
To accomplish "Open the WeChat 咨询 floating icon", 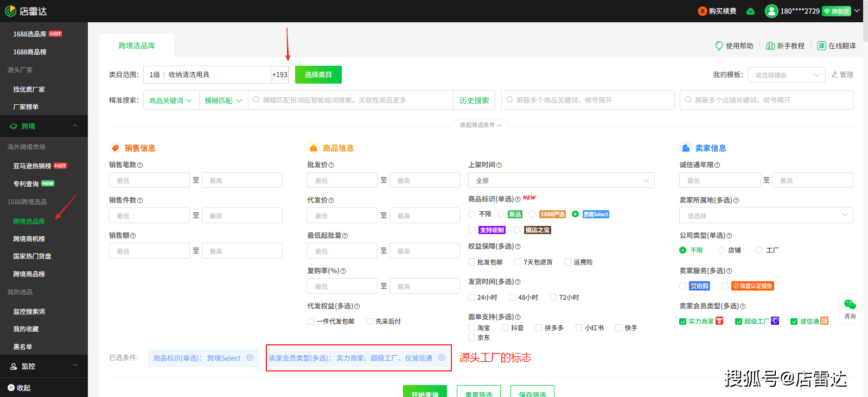I will pyautogui.click(x=850, y=305).
